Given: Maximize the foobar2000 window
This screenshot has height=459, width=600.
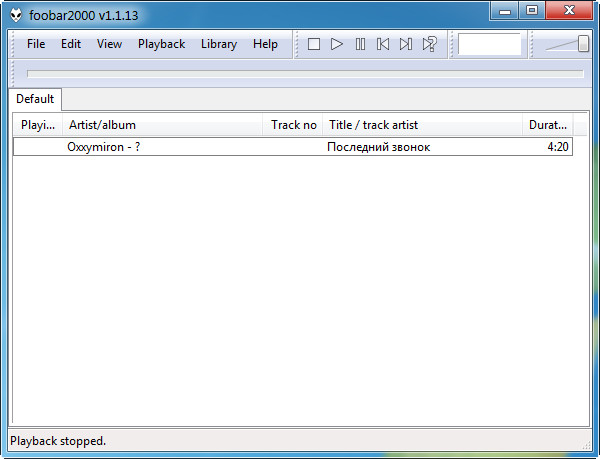Looking at the screenshot, I should pyautogui.click(x=532, y=11).
